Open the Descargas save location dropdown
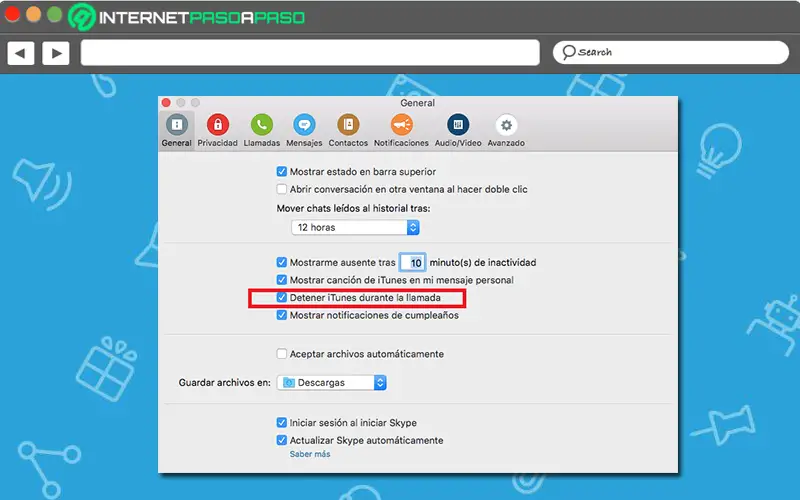 332,383
